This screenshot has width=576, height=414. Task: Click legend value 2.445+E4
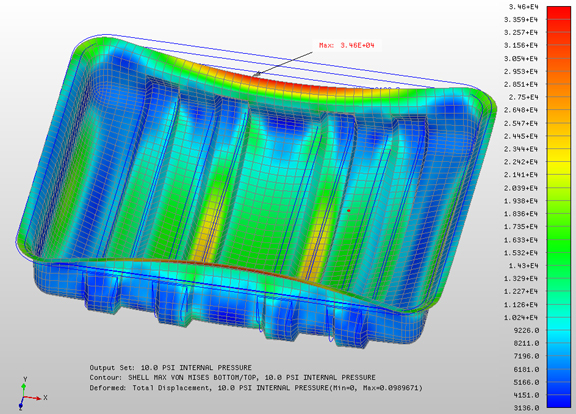pyautogui.click(x=521, y=136)
